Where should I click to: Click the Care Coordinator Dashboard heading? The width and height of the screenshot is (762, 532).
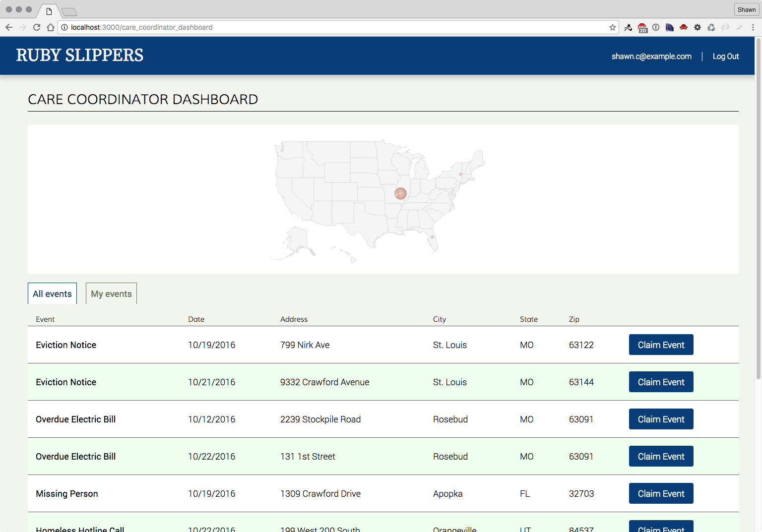(x=143, y=99)
